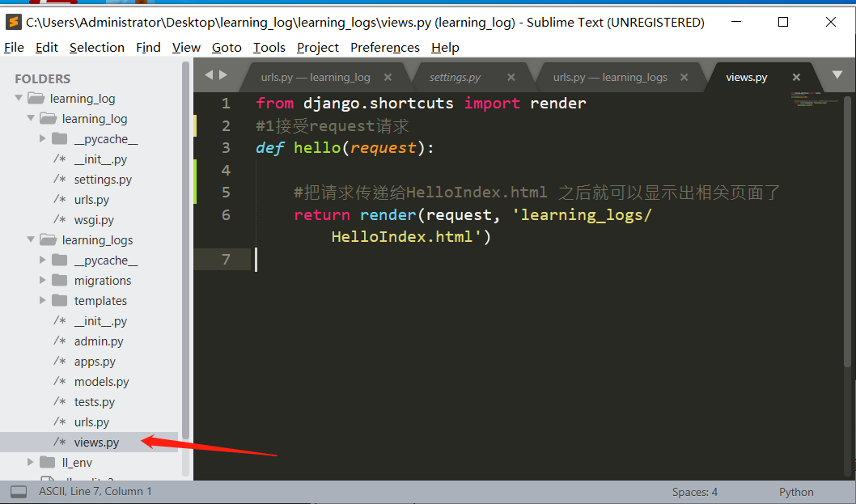Expand the ll_env folder arrow
The image size is (856, 504).
coord(31,462)
